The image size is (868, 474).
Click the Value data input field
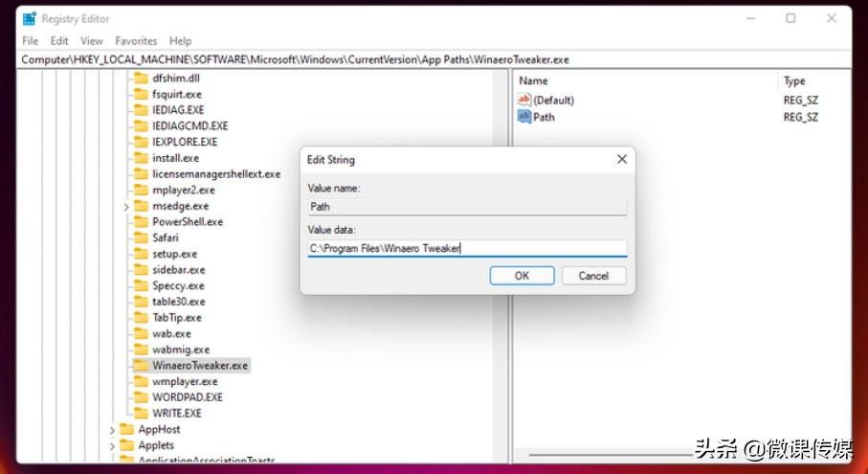coord(468,249)
